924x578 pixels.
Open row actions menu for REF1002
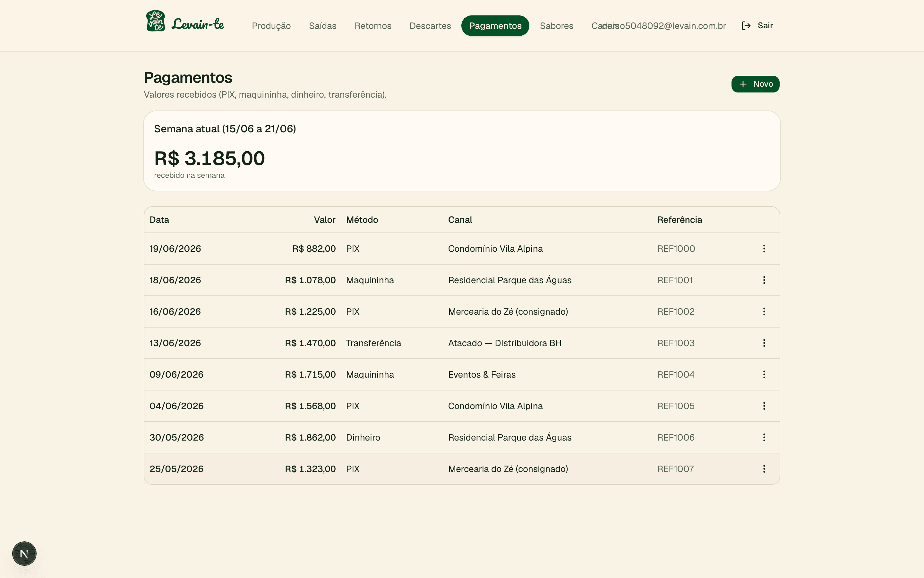(x=764, y=311)
